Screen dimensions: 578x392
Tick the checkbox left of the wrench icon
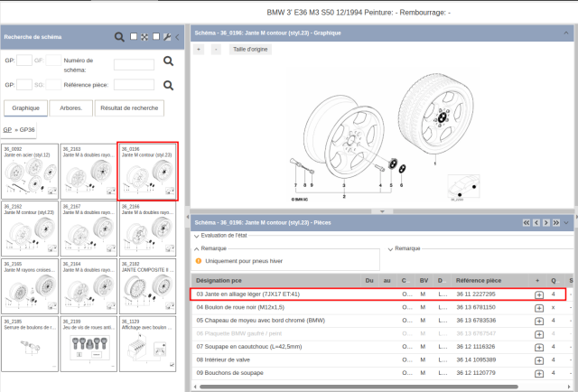click(x=156, y=36)
